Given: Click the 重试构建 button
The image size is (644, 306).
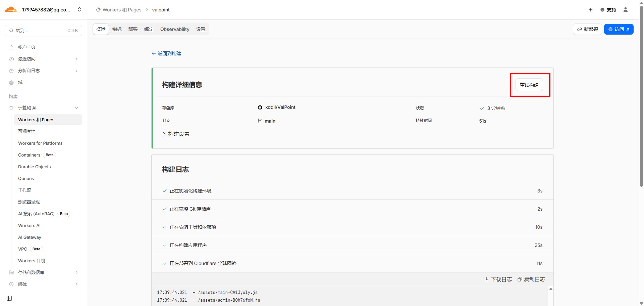Looking at the screenshot, I should [x=529, y=85].
